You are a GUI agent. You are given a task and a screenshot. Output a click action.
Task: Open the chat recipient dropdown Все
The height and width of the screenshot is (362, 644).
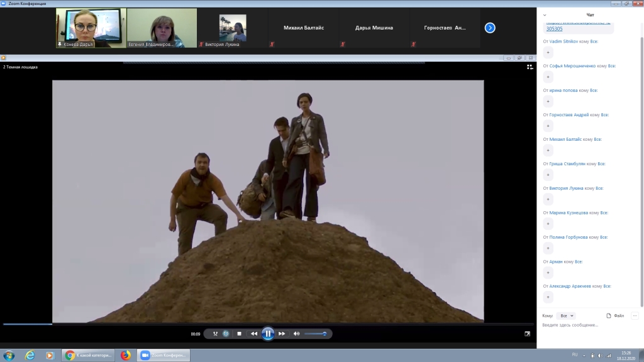tap(566, 315)
